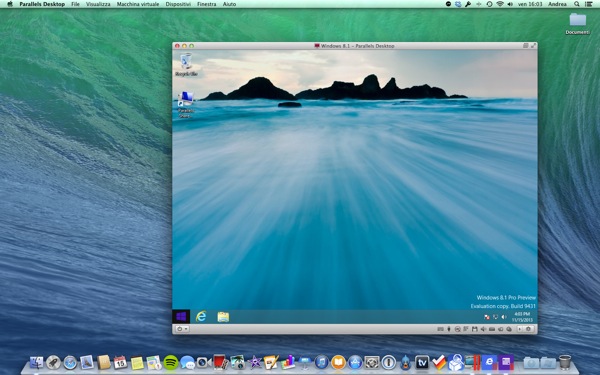This screenshot has height=375, width=600.
Task: Click the Windows tray network icon
Action: tap(496, 317)
